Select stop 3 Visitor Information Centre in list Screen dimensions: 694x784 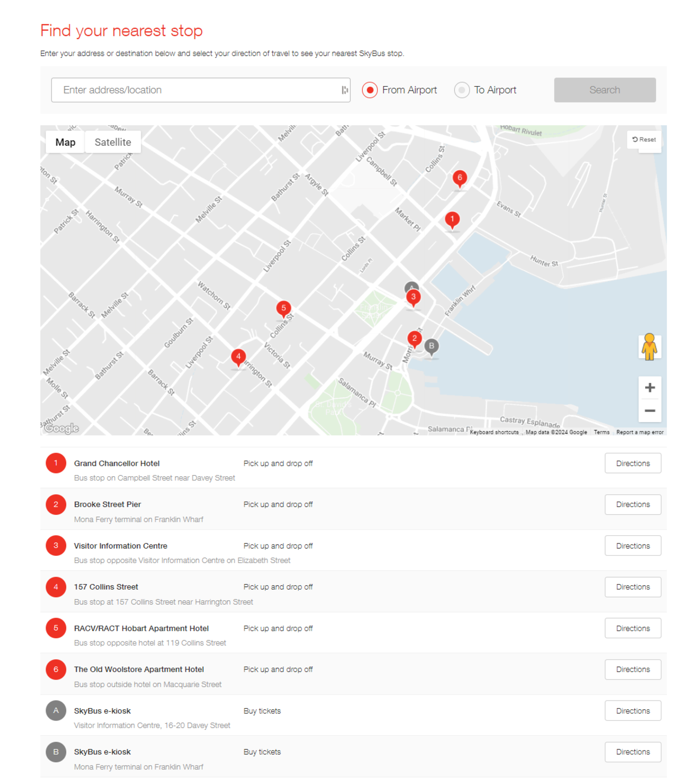[120, 546]
